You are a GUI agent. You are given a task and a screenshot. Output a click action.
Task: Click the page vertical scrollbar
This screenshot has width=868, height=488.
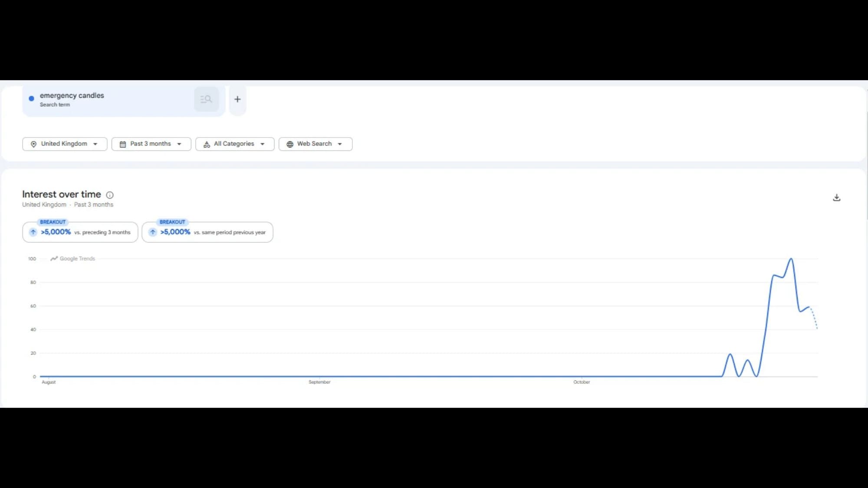pos(867,165)
